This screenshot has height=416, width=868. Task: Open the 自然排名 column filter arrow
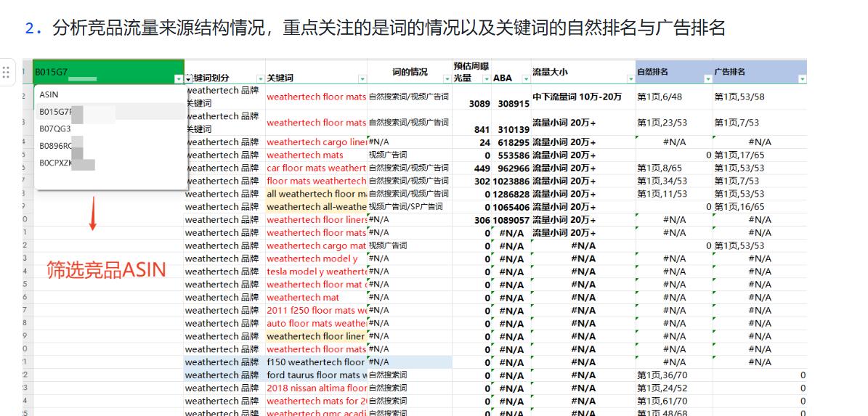tap(708, 80)
